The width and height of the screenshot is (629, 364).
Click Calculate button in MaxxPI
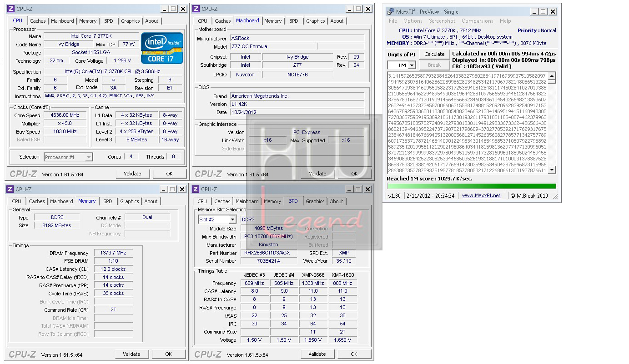coord(434,54)
